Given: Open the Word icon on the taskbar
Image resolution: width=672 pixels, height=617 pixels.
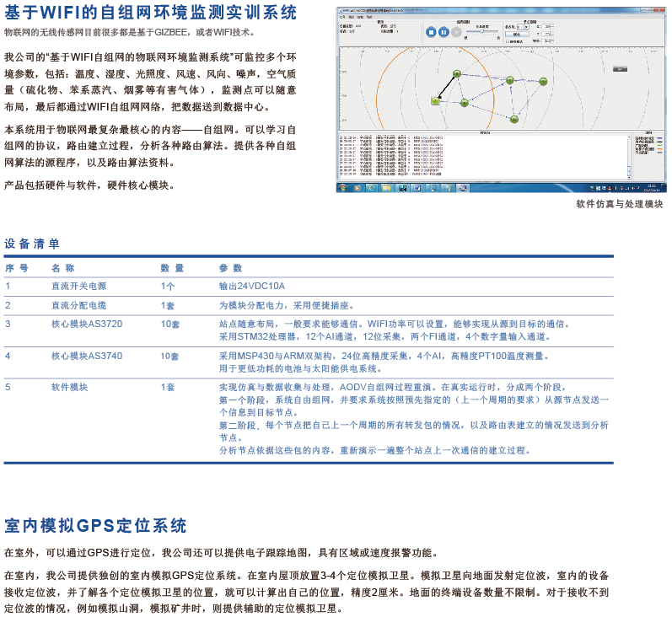Looking at the screenshot, I should (417, 188).
